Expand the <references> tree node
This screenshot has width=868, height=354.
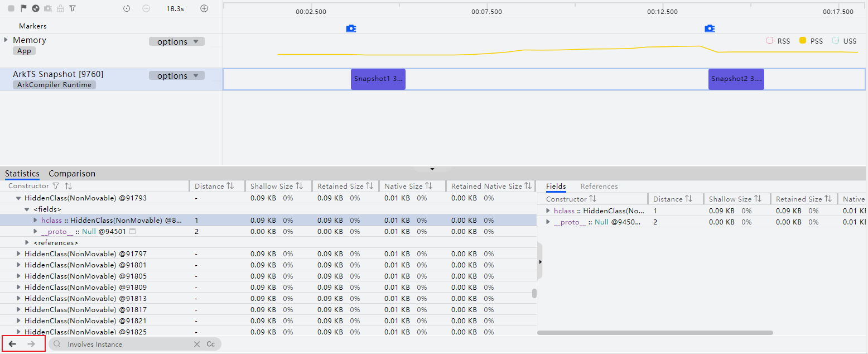27,242
